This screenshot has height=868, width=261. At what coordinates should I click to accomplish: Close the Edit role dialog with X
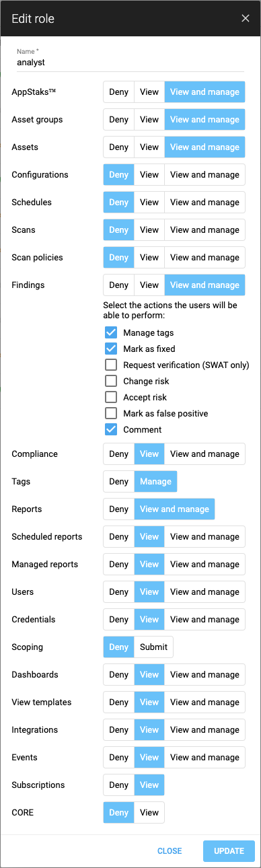(x=246, y=18)
